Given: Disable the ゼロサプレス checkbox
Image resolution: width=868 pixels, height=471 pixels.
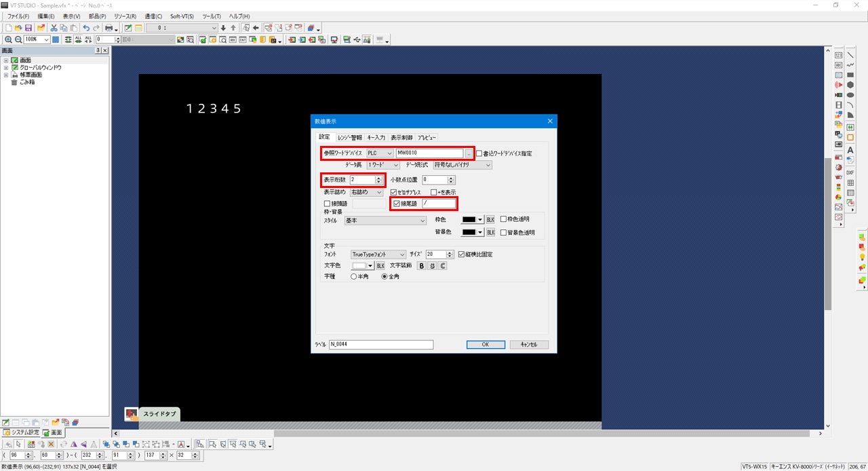Looking at the screenshot, I should [394, 193].
